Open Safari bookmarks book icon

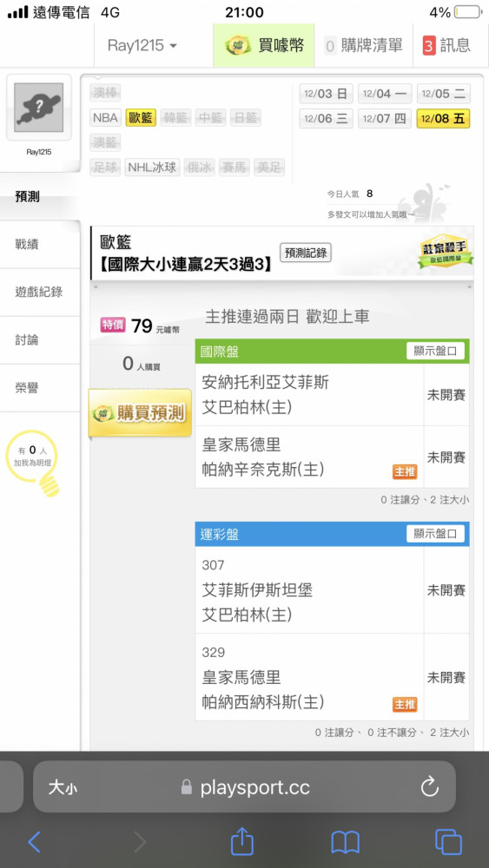point(345,843)
